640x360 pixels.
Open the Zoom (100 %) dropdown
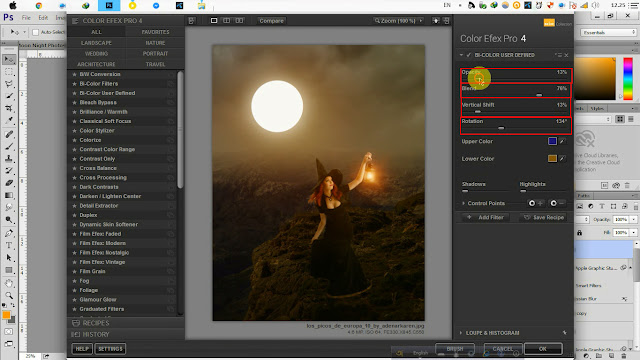tap(398, 20)
